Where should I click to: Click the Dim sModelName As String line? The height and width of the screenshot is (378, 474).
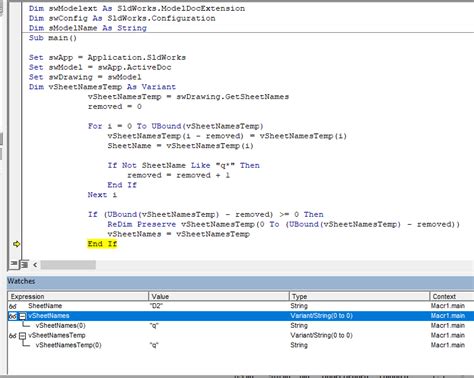click(88, 28)
